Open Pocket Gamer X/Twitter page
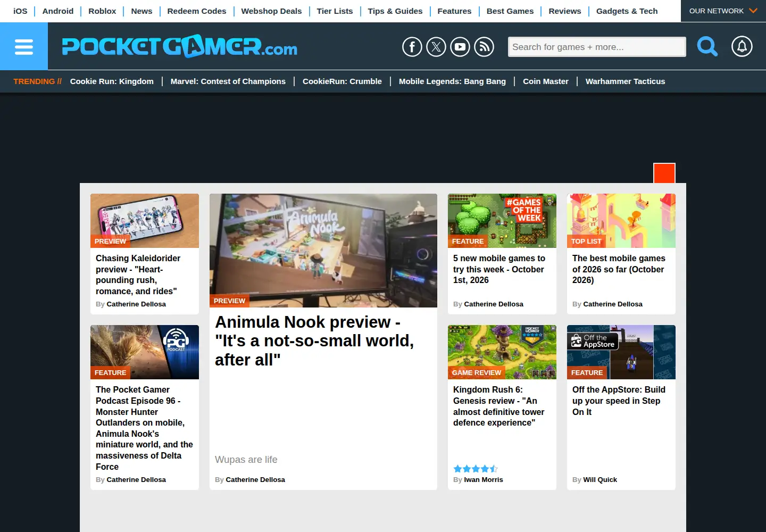The image size is (766, 532). (436, 47)
